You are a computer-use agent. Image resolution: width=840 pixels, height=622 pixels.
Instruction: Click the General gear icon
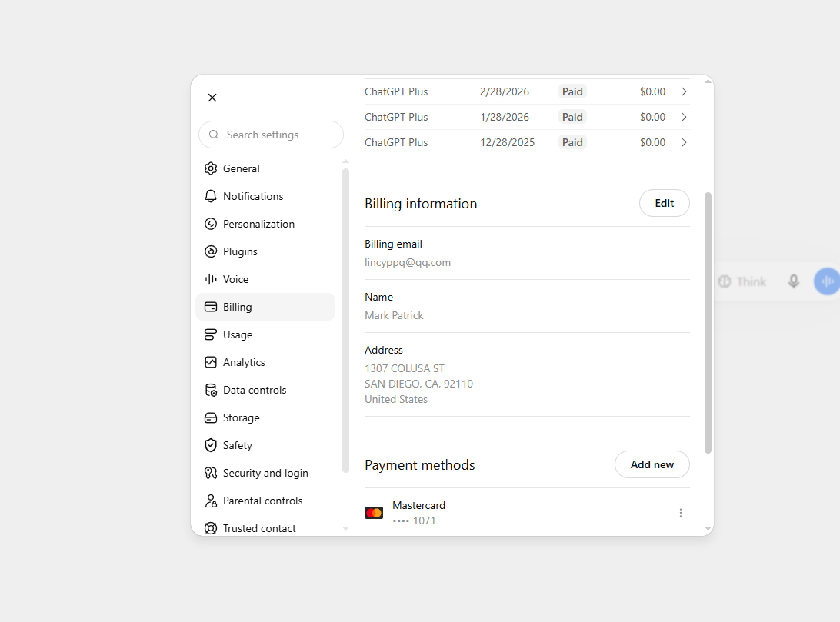click(211, 168)
